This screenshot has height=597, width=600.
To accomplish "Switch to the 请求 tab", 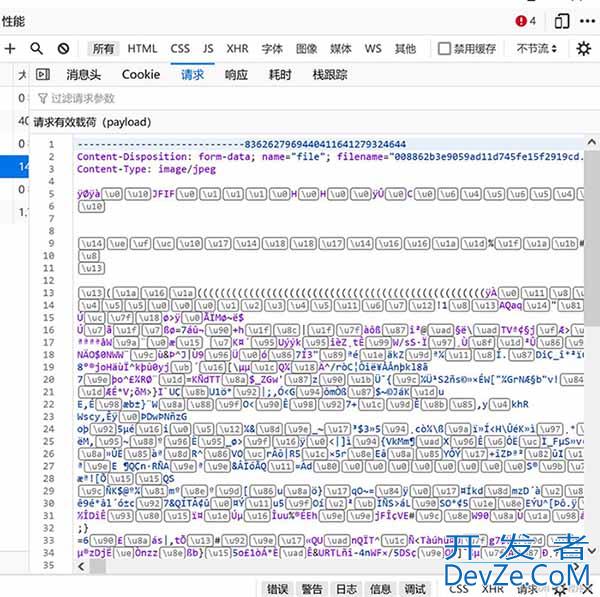I will [x=192, y=74].
